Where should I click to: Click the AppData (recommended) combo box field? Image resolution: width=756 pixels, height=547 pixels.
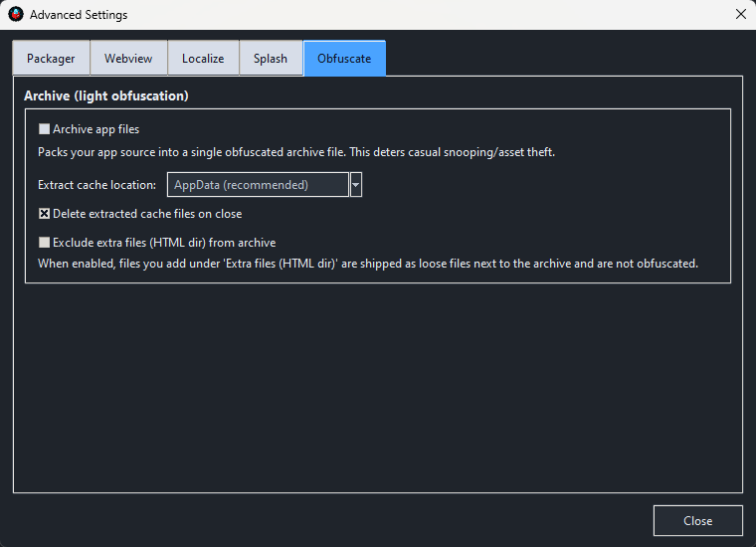point(258,185)
